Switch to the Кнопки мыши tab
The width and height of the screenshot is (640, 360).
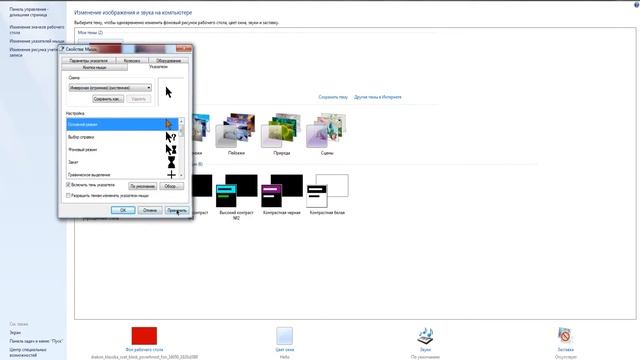(x=94, y=67)
